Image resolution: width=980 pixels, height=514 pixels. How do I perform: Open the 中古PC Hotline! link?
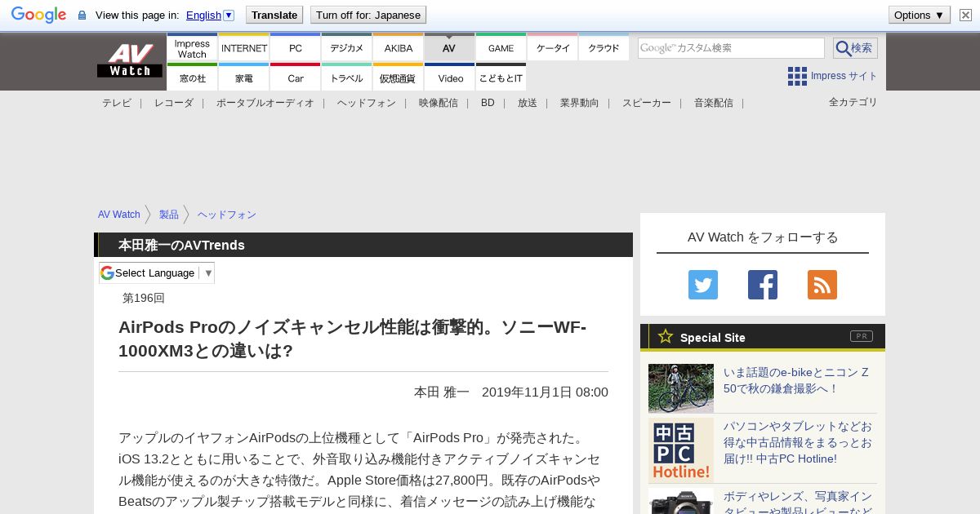[x=798, y=442]
